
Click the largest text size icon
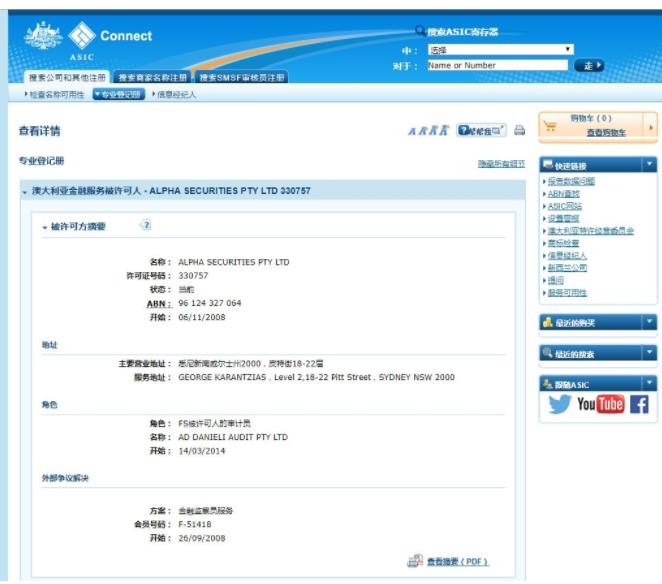[x=444, y=131]
